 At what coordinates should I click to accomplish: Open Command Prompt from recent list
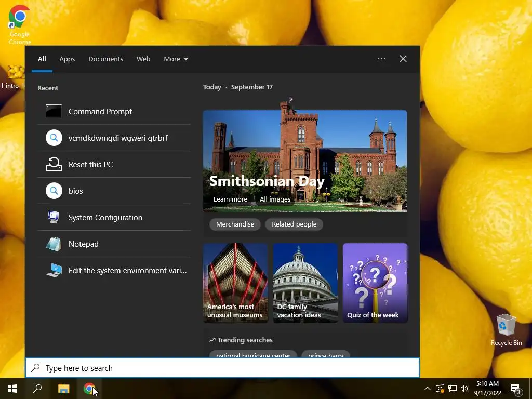point(114,111)
